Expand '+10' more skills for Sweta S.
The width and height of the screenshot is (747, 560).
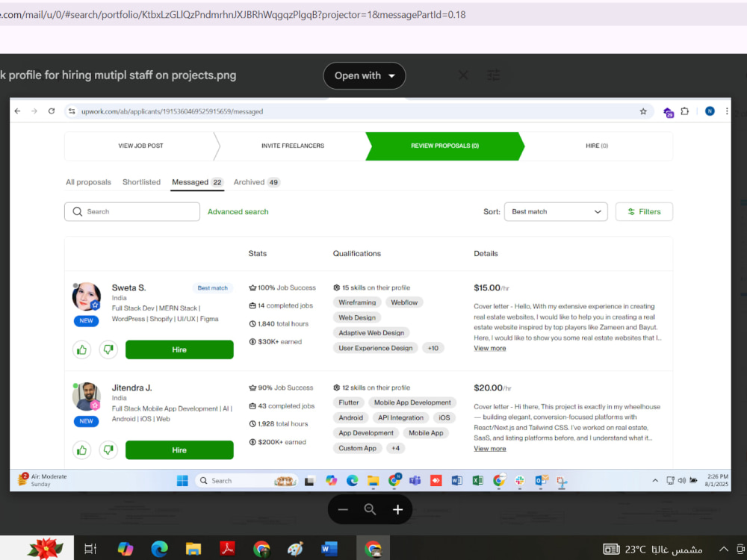433,348
